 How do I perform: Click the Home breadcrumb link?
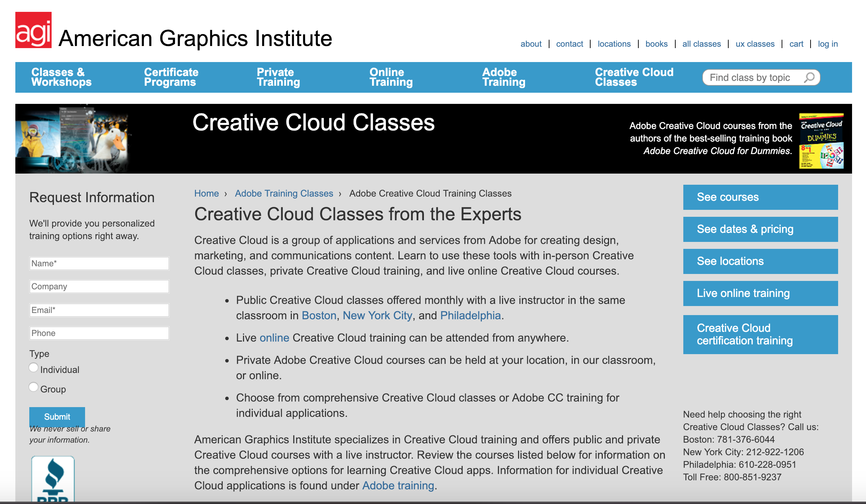click(206, 193)
